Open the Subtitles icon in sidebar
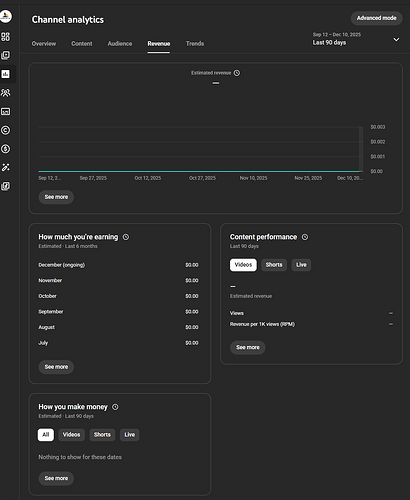This screenshot has width=410, height=500. (5, 111)
